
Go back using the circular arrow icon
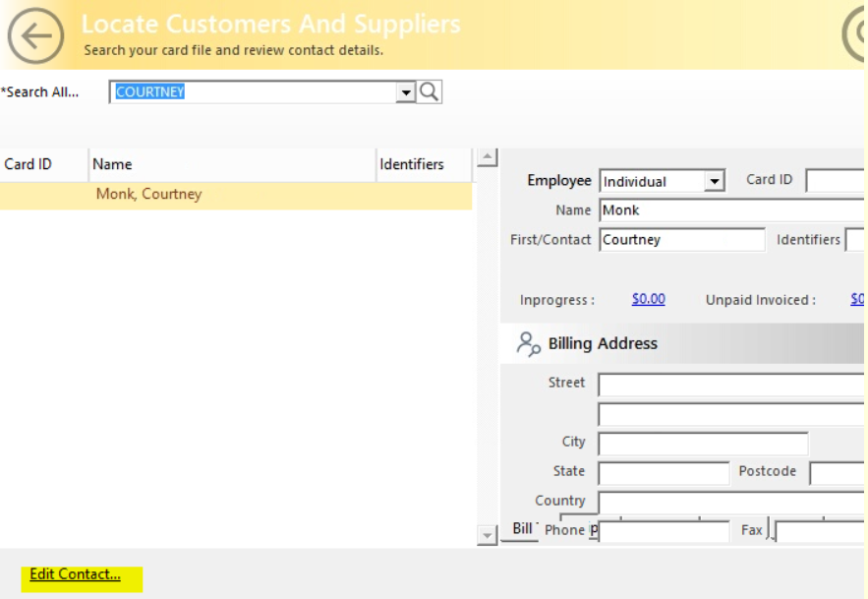(x=35, y=36)
